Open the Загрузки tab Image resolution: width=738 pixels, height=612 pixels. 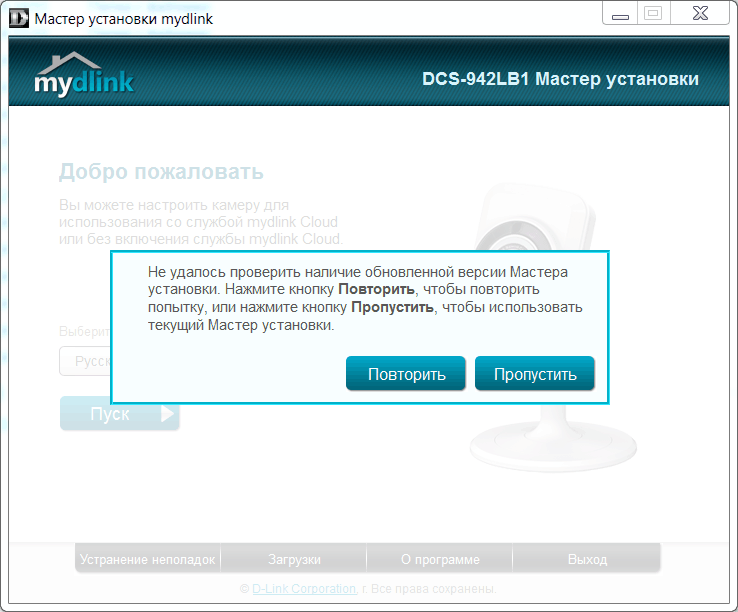[x=294, y=559]
